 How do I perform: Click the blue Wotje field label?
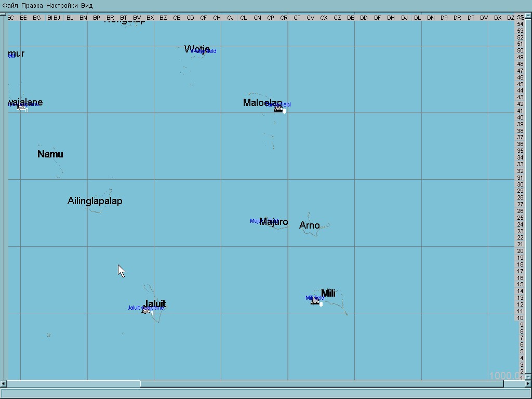click(203, 51)
